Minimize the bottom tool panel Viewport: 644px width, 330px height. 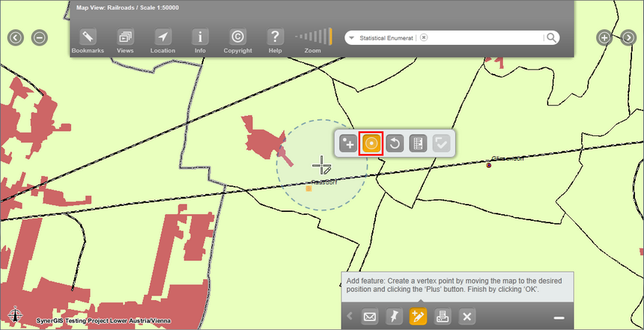pyautogui.click(x=558, y=317)
